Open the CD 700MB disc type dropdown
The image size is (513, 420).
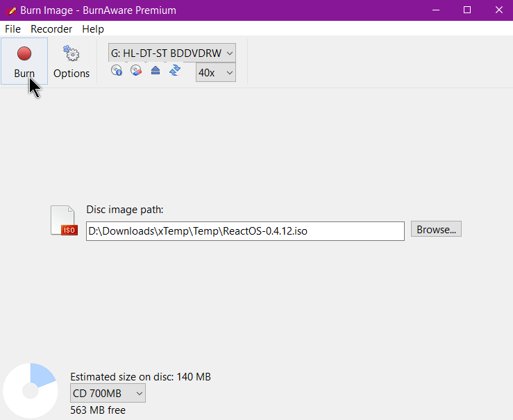108,393
